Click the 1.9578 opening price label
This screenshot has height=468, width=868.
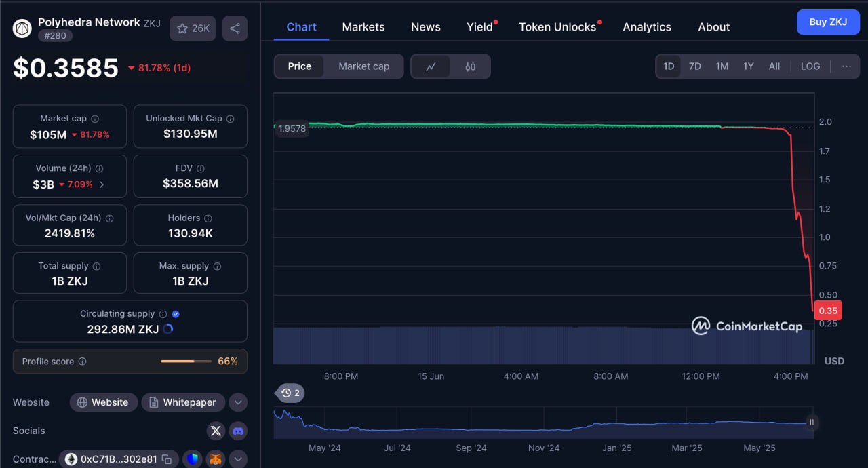(292, 128)
